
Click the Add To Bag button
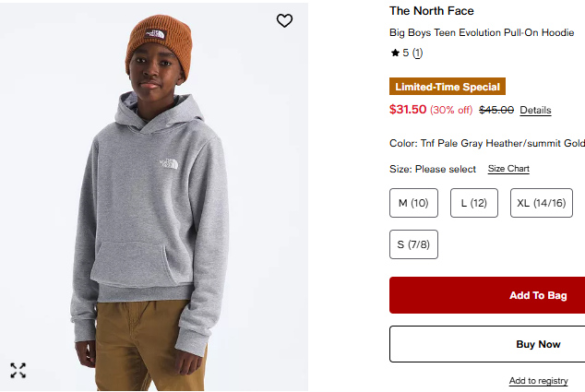coord(538,295)
